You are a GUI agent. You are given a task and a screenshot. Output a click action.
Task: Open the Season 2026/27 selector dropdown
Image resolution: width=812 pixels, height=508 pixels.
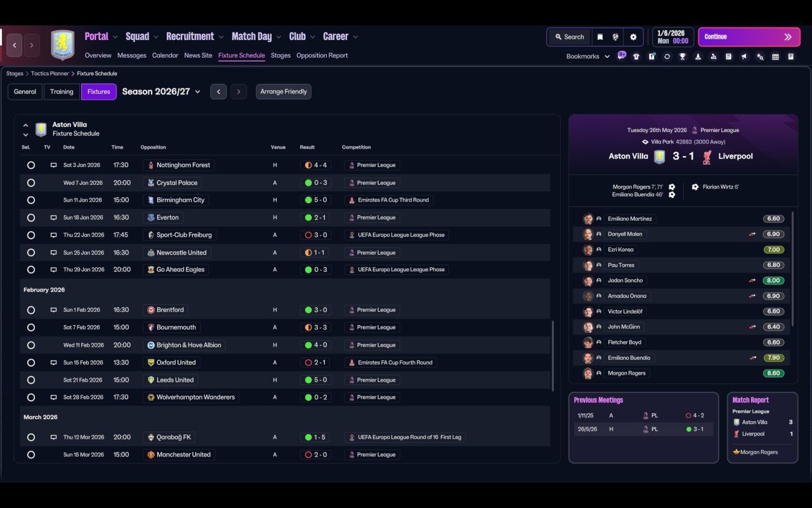(161, 91)
